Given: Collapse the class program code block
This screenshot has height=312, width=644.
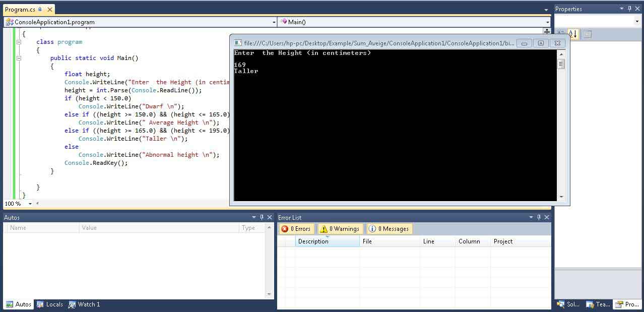Looking at the screenshot, I should (x=19, y=42).
